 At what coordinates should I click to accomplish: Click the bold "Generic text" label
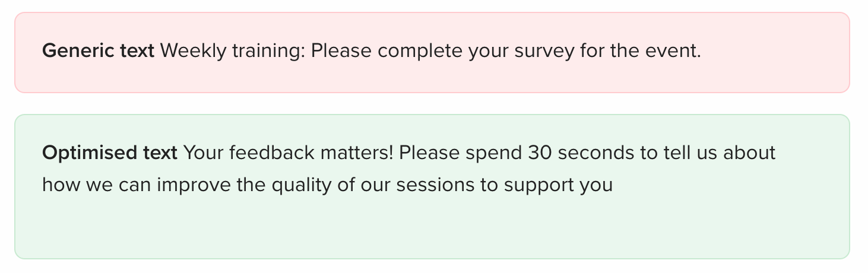coord(98,52)
